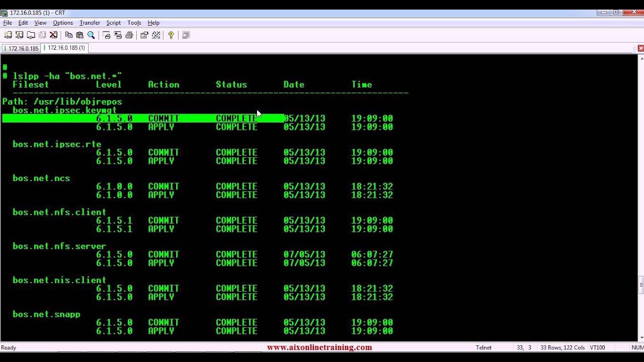
Task: Click the 'Fileset' column header
Action: coord(31,84)
